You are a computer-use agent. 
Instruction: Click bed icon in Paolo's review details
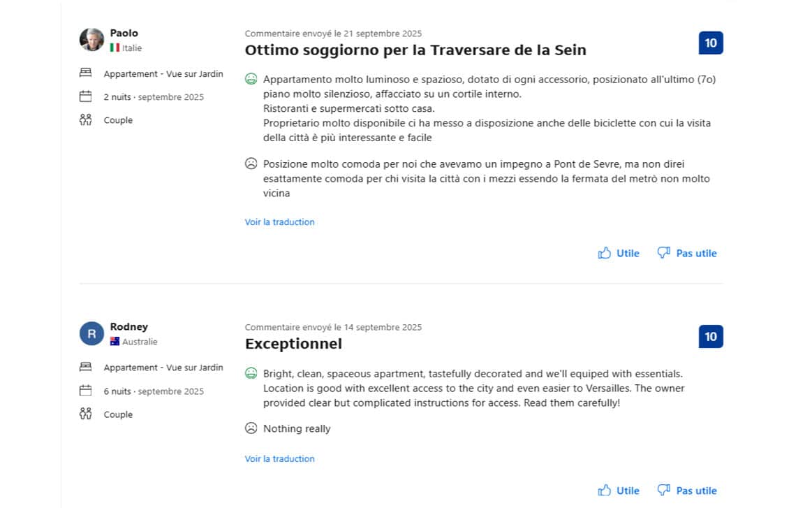coord(86,73)
